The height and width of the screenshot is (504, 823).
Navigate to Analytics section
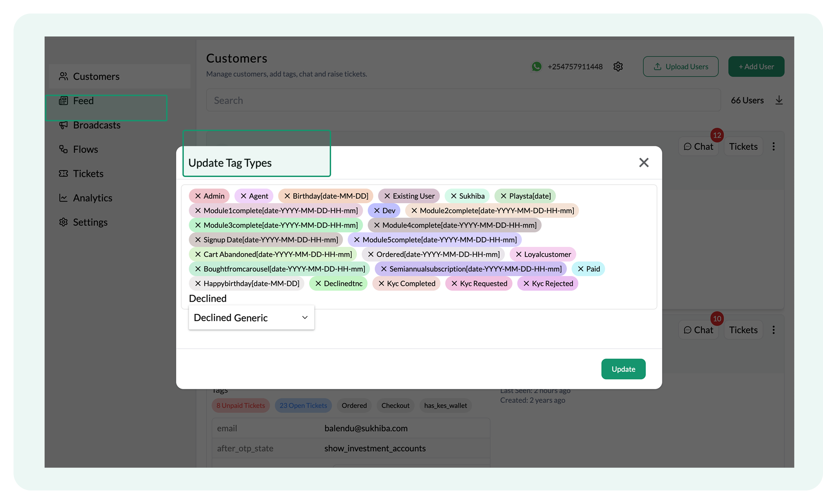(x=93, y=198)
